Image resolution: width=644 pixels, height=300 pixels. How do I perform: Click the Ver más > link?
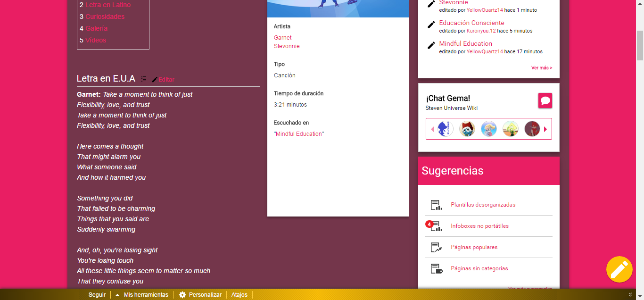pyautogui.click(x=542, y=68)
